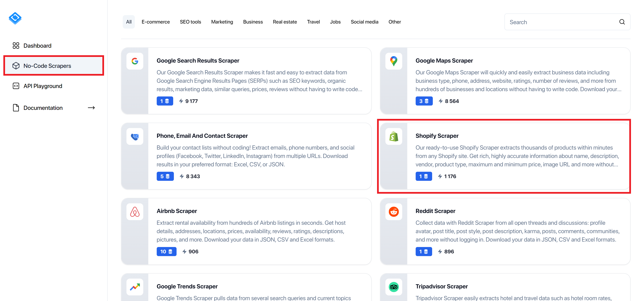The height and width of the screenshot is (301, 644).
Task: Click the usage count 1 176
Action: pos(450,176)
